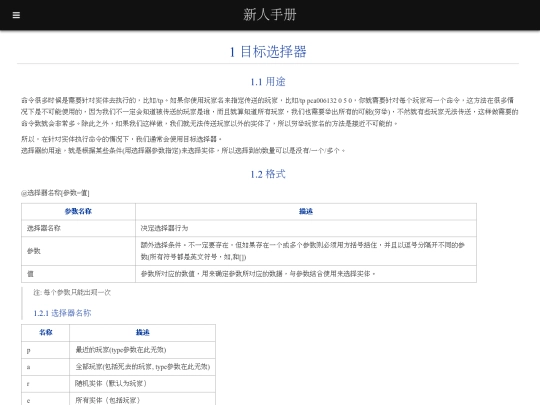Viewport: 540px width, 405px height.
Task: Click the '所有实体（包括玩家）' cell
Action: point(143,399)
